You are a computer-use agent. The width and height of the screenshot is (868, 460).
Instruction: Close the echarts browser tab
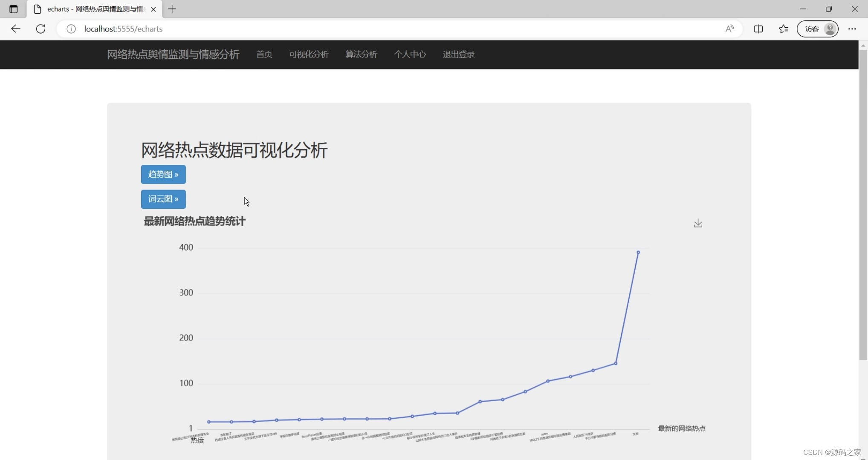pyautogui.click(x=153, y=9)
